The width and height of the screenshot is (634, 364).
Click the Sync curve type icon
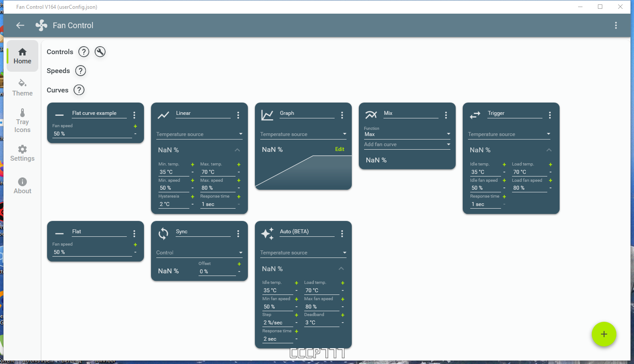click(x=163, y=234)
